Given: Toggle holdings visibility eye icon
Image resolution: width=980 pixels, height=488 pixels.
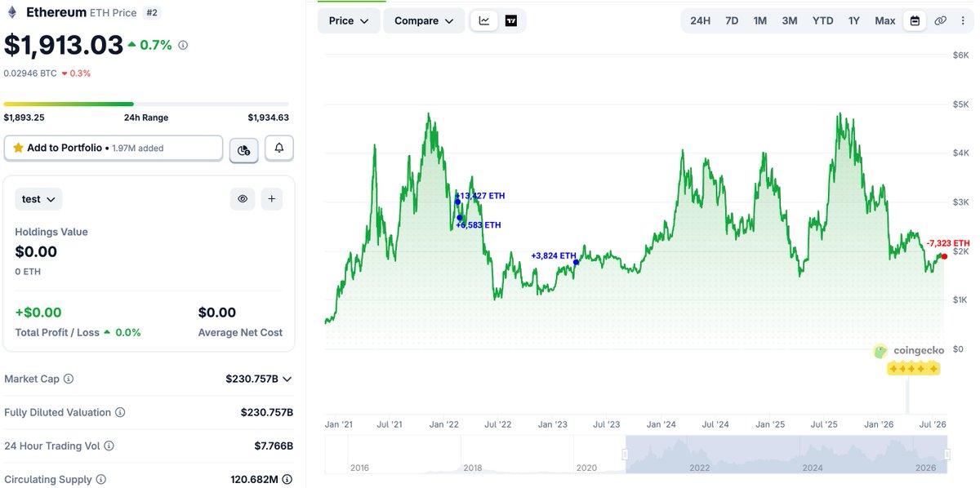Looking at the screenshot, I should [x=243, y=198].
